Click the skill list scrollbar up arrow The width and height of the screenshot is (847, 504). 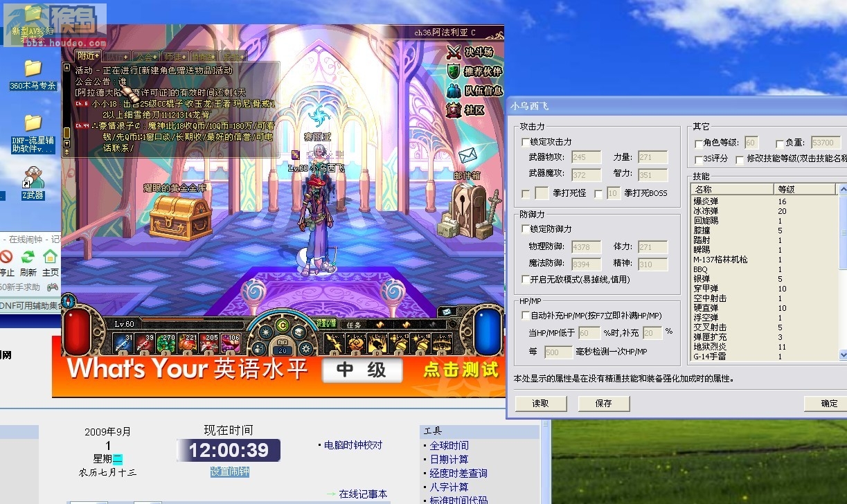843,189
